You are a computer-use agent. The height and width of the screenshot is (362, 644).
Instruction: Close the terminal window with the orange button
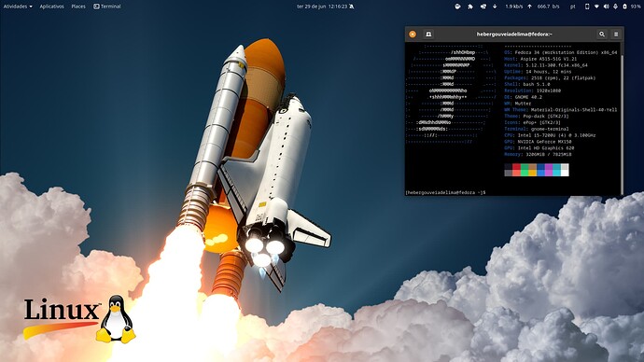pos(413,35)
